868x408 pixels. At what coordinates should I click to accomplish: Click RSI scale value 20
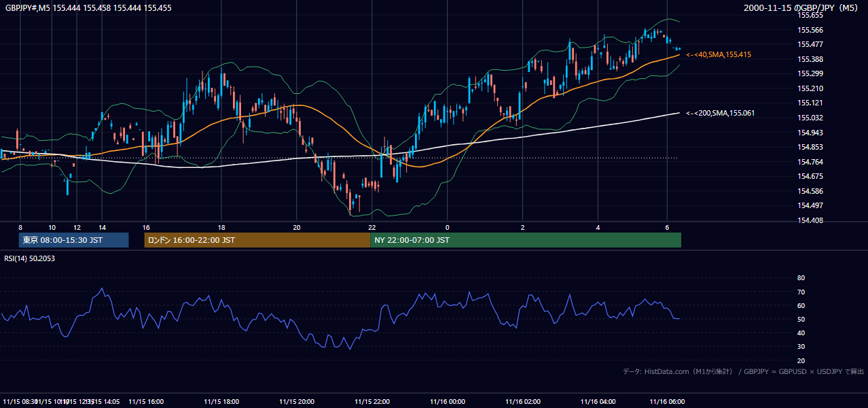tap(801, 360)
